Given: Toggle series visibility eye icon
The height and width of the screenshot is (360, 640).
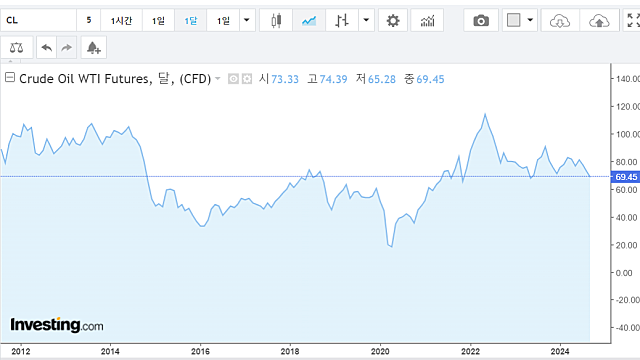Looking at the screenshot, I should (x=233, y=79).
